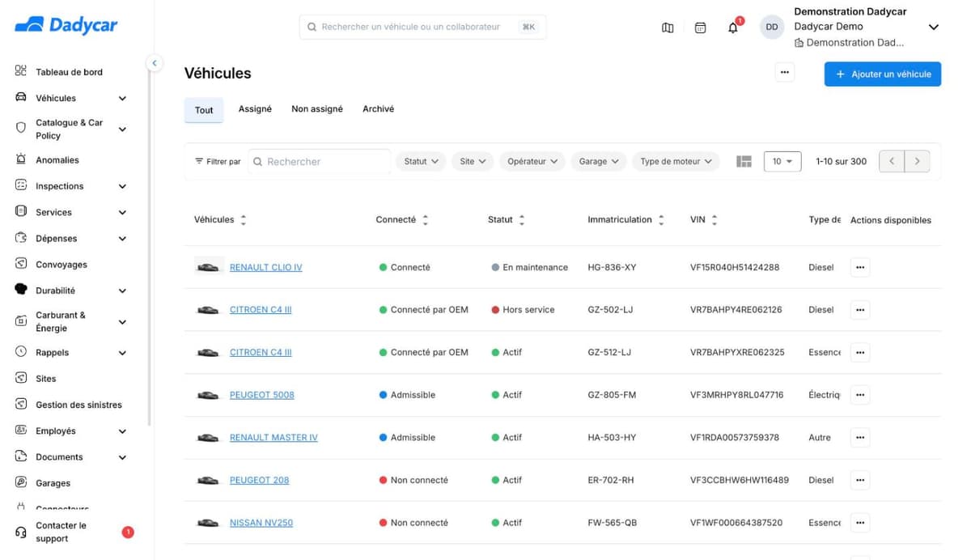
Task: Expand Carburant & Énergie menu
Action: 122,321
